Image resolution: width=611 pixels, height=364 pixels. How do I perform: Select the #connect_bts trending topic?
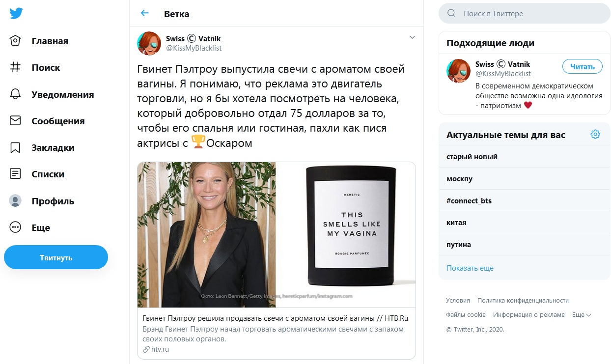click(x=524, y=201)
